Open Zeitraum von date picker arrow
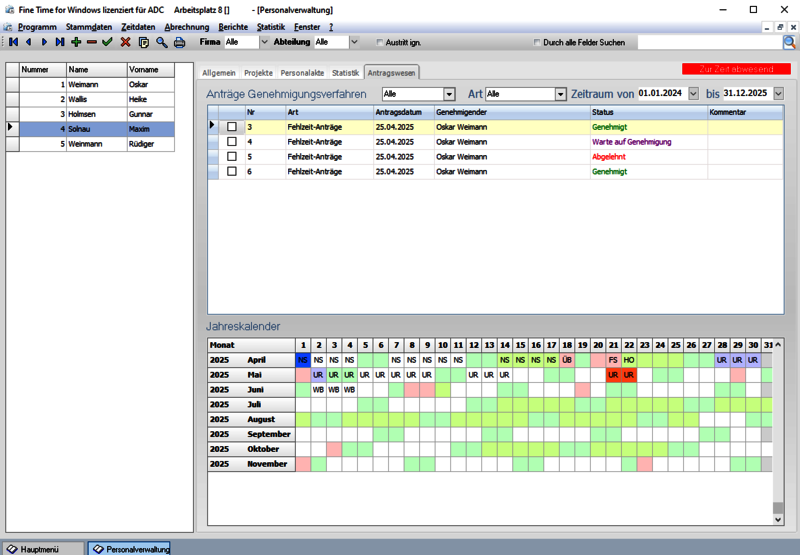The height and width of the screenshot is (555, 800). point(693,93)
